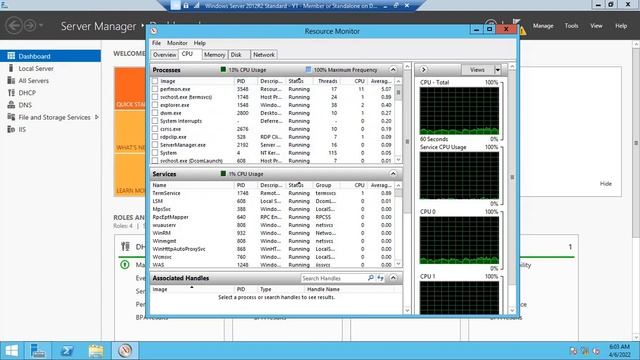Click Hide link in Server Manager welcome tile
The width and height of the screenshot is (640, 360).
(x=606, y=184)
